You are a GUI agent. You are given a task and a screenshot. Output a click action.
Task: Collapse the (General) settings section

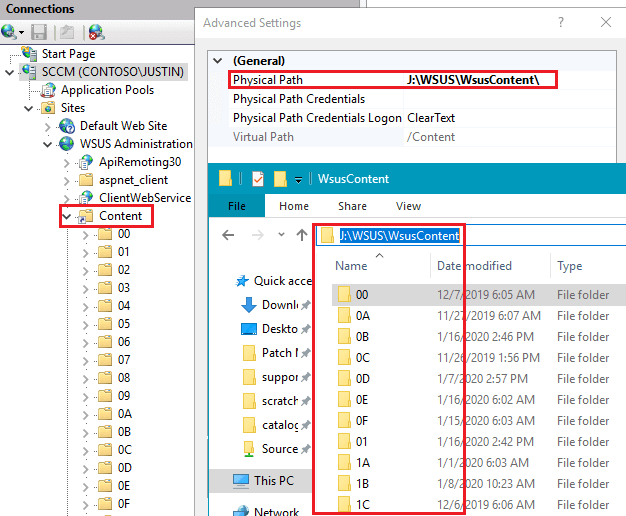click(x=218, y=61)
